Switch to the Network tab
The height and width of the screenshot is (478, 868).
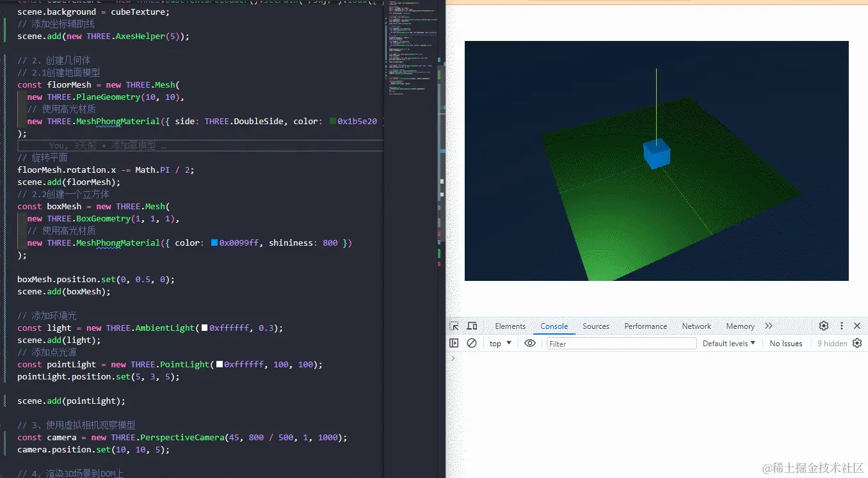[696, 326]
